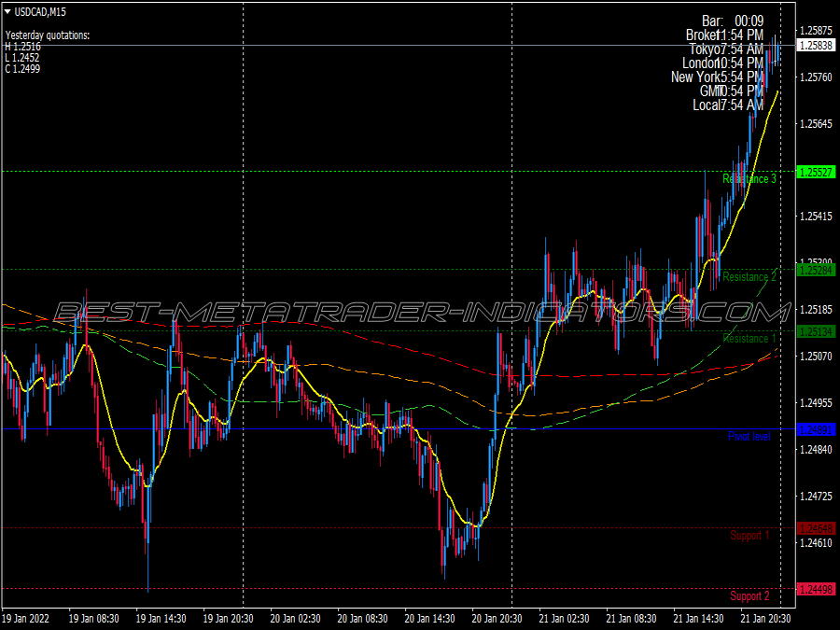Viewport: 840px width, 630px height.
Task: Click the Tokyo 7:54 AM clock
Action: click(726, 49)
